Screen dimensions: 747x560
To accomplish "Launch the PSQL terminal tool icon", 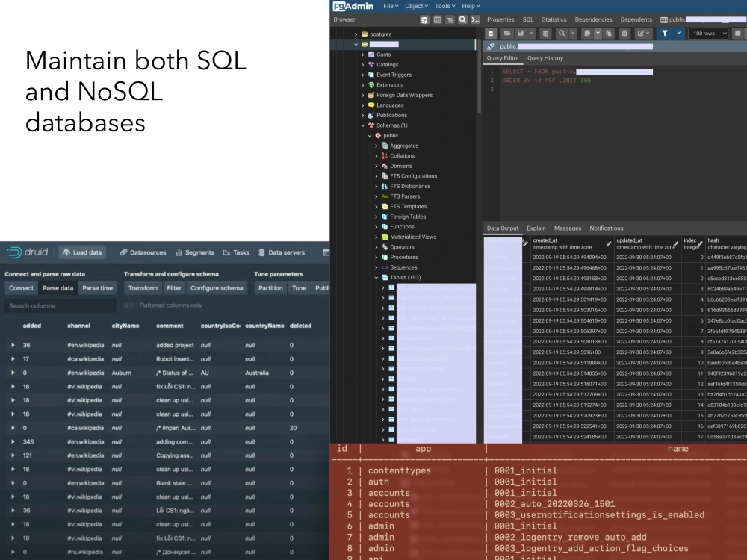I will pos(475,19).
